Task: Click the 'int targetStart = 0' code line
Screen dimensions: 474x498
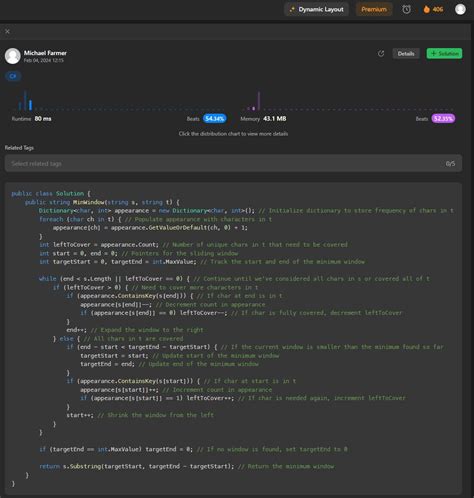Action: click(x=202, y=262)
